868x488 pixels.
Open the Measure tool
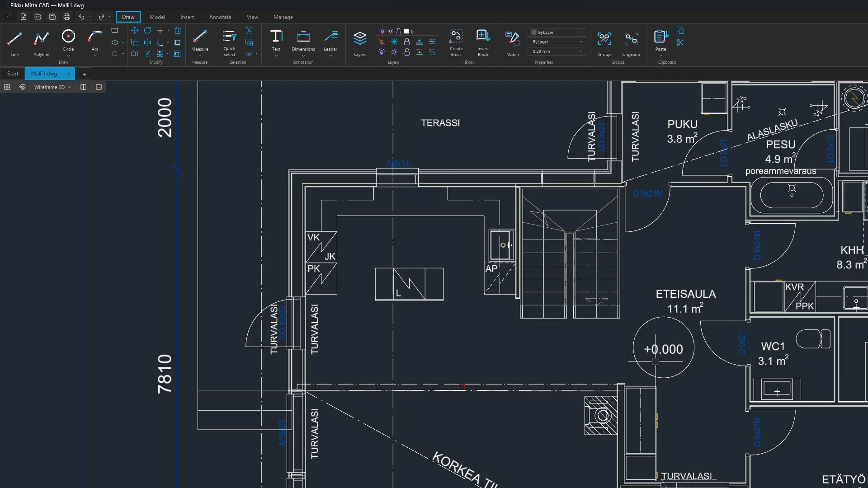pos(200,41)
